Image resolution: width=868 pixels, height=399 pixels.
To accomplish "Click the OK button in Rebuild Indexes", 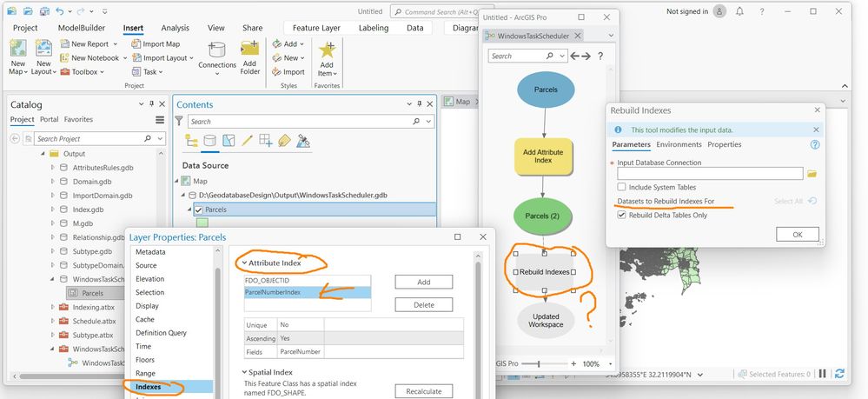I will 797,235.
